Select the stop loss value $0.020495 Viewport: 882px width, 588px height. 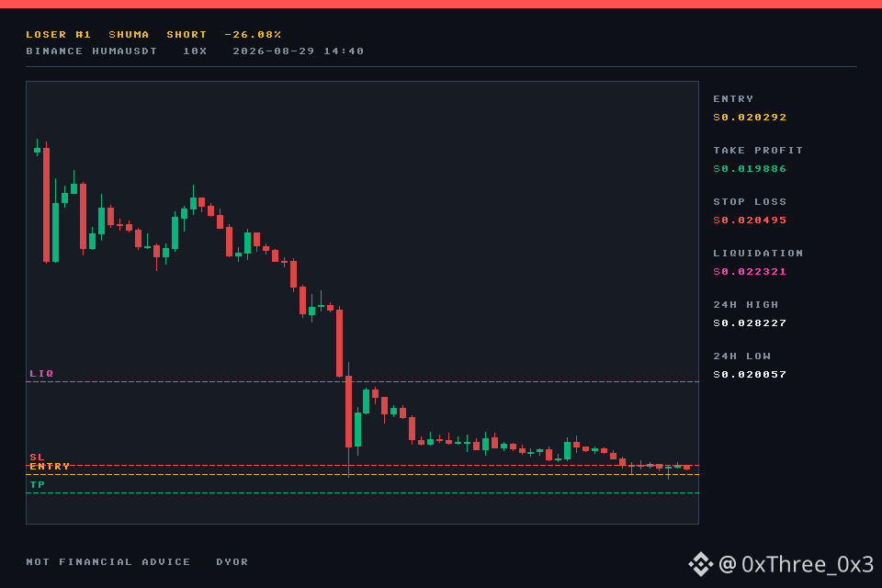click(750, 220)
